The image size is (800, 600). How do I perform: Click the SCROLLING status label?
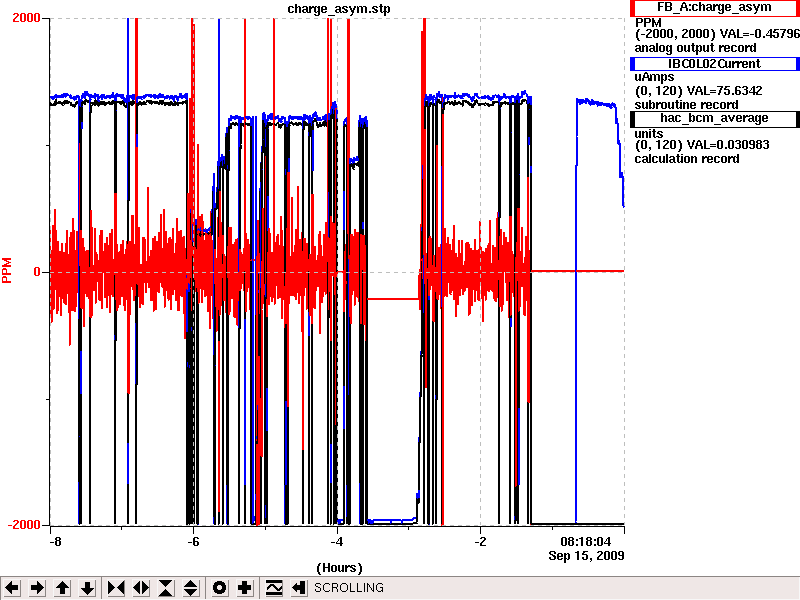coord(348,588)
